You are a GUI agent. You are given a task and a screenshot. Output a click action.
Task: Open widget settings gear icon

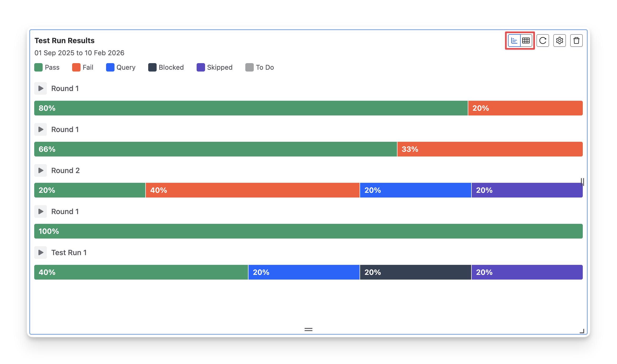pyautogui.click(x=560, y=41)
